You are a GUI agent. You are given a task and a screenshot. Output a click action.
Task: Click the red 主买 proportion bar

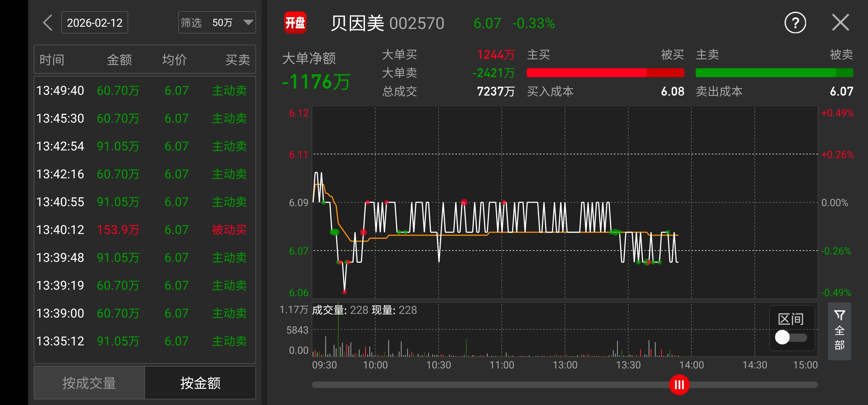click(x=586, y=73)
